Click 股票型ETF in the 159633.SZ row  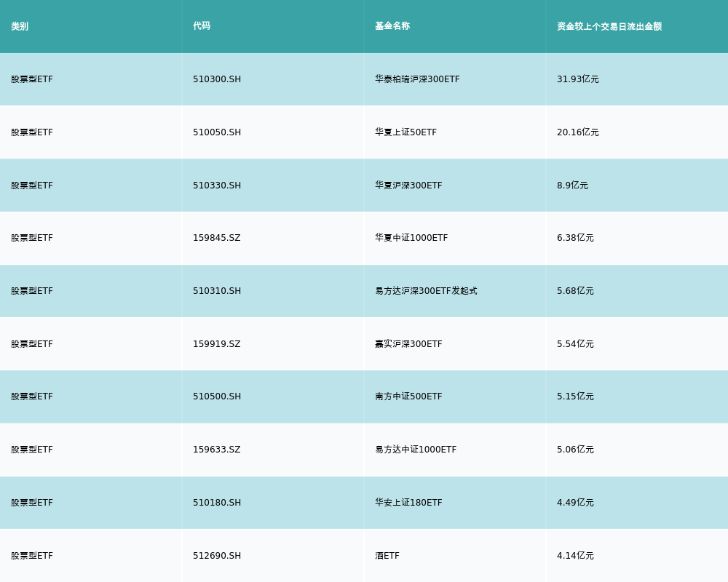pos(32,450)
